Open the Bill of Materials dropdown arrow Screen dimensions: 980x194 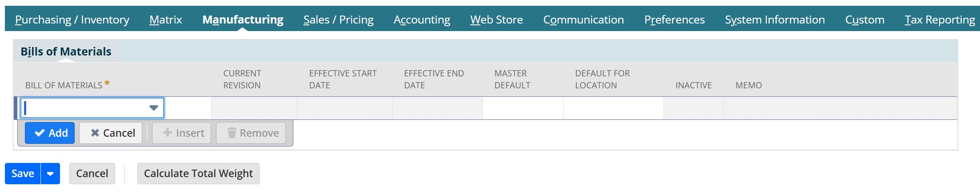coord(154,108)
